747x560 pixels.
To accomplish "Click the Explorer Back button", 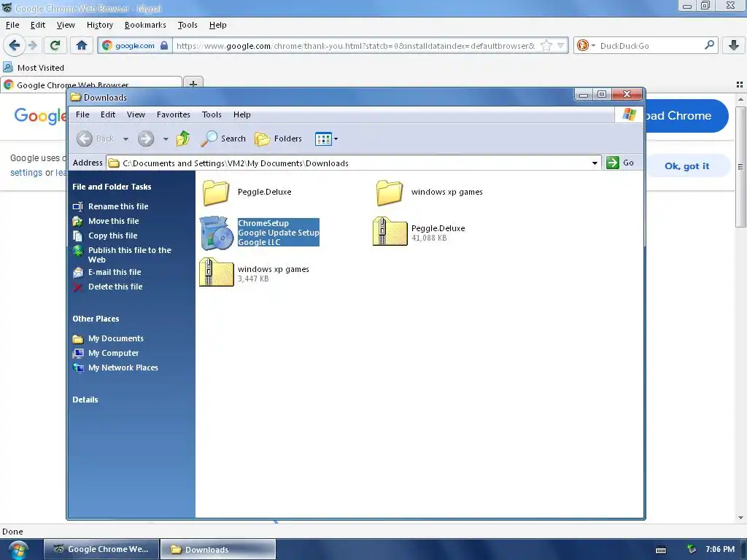I will coord(96,139).
